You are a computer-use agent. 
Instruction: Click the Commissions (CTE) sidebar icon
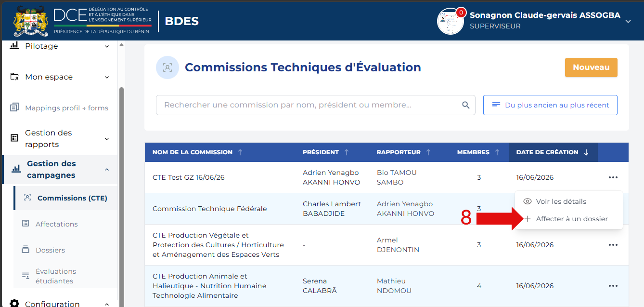[27, 198]
